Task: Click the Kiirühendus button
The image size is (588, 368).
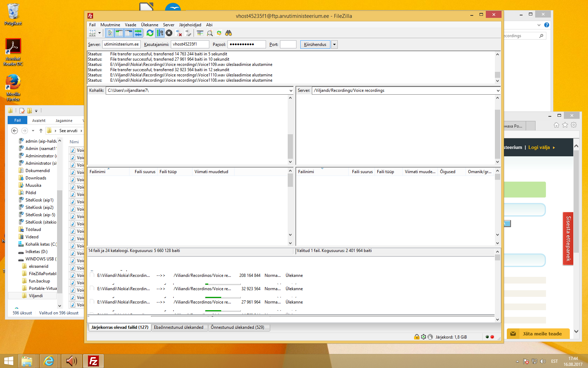Action: tap(315, 45)
